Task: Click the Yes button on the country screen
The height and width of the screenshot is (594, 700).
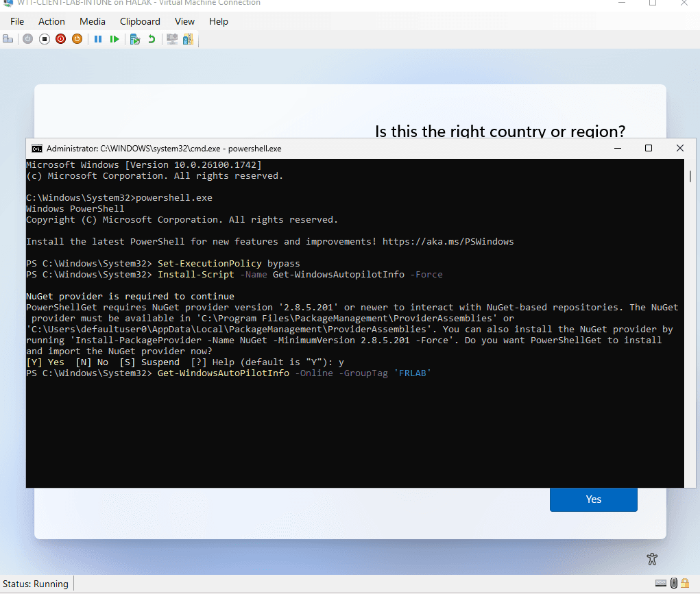Action: 593,499
